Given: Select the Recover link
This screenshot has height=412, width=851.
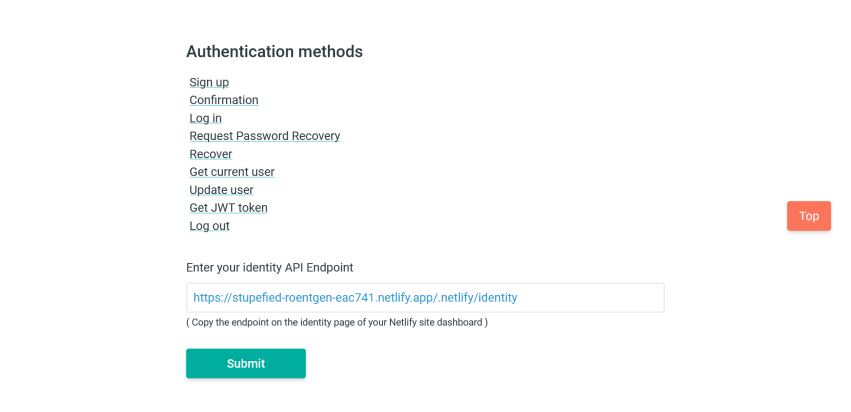Looking at the screenshot, I should pyautogui.click(x=211, y=154).
